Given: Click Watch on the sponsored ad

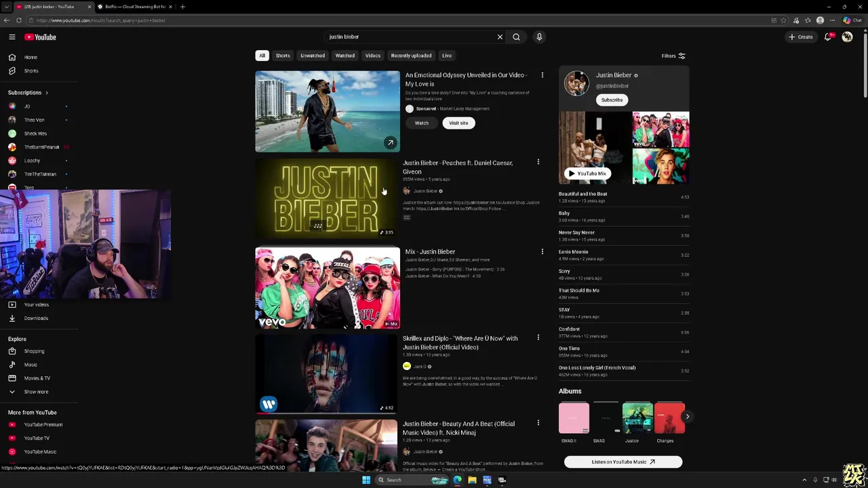Looking at the screenshot, I should (x=422, y=123).
